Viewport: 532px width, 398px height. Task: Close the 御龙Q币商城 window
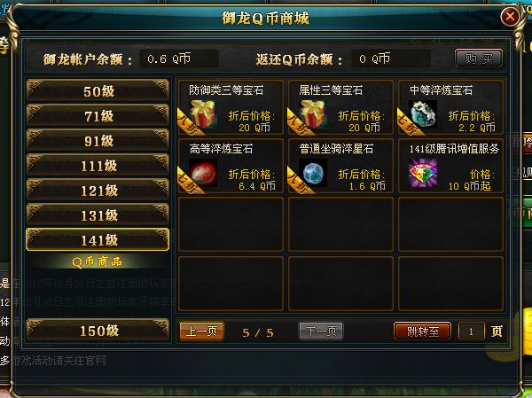510,16
